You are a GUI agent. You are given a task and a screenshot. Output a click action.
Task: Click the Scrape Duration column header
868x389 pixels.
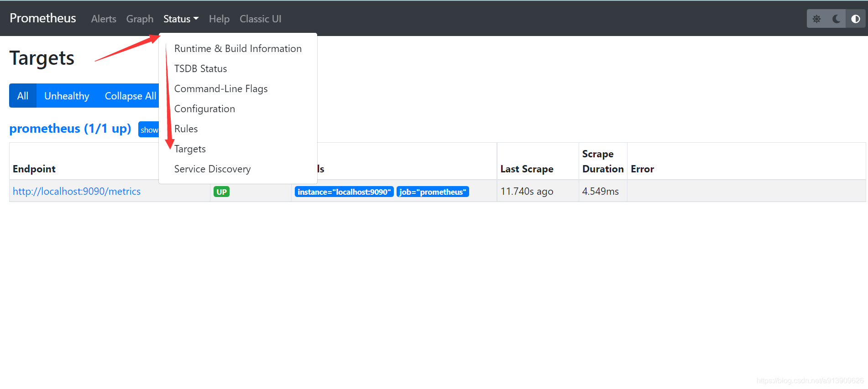pos(603,161)
